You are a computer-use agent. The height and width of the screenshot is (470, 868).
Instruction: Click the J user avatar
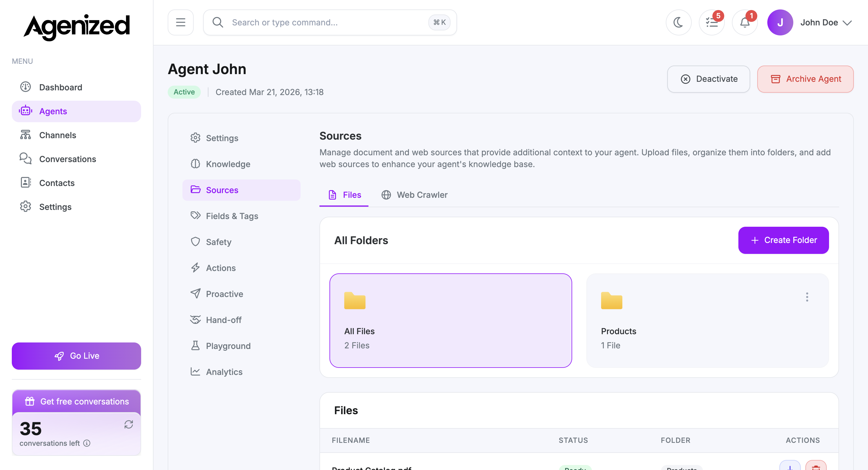tap(780, 22)
